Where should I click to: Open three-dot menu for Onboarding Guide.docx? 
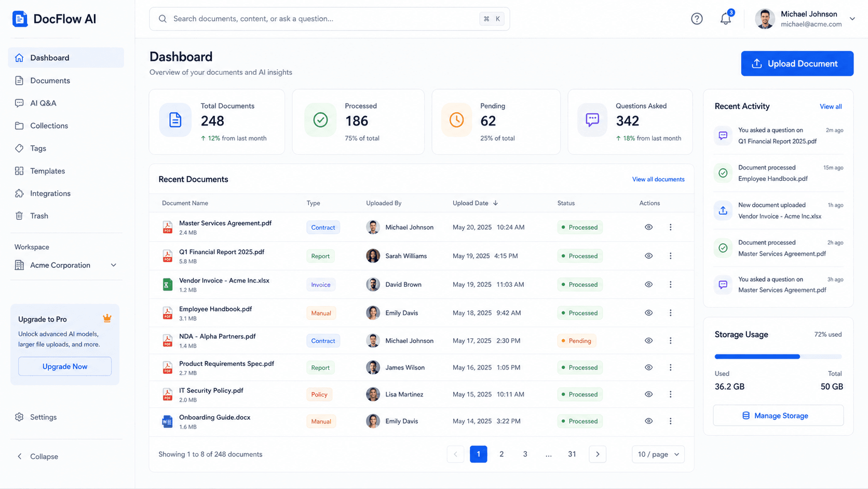point(670,421)
